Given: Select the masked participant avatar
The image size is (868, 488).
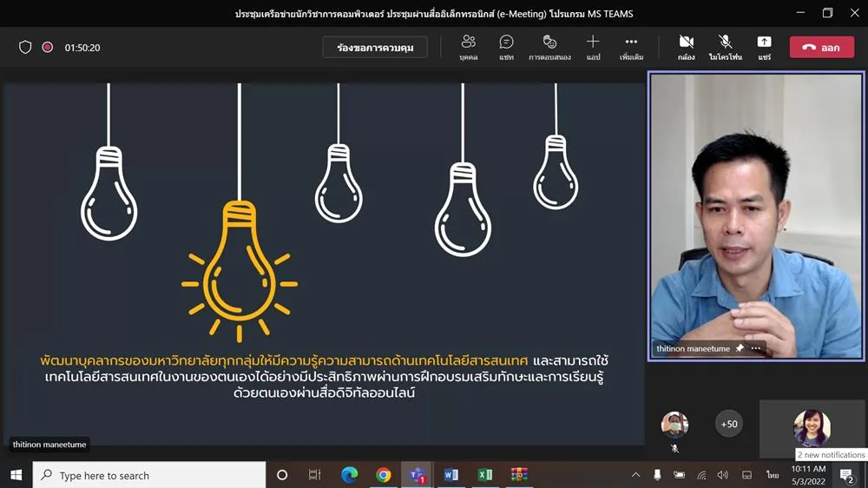Looking at the screenshot, I should (674, 425).
